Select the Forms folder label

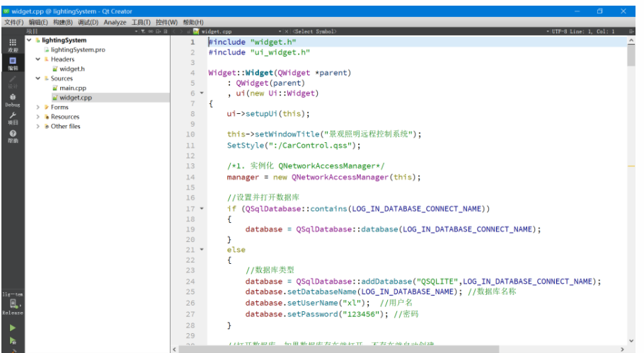pyautogui.click(x=59, y=107)
